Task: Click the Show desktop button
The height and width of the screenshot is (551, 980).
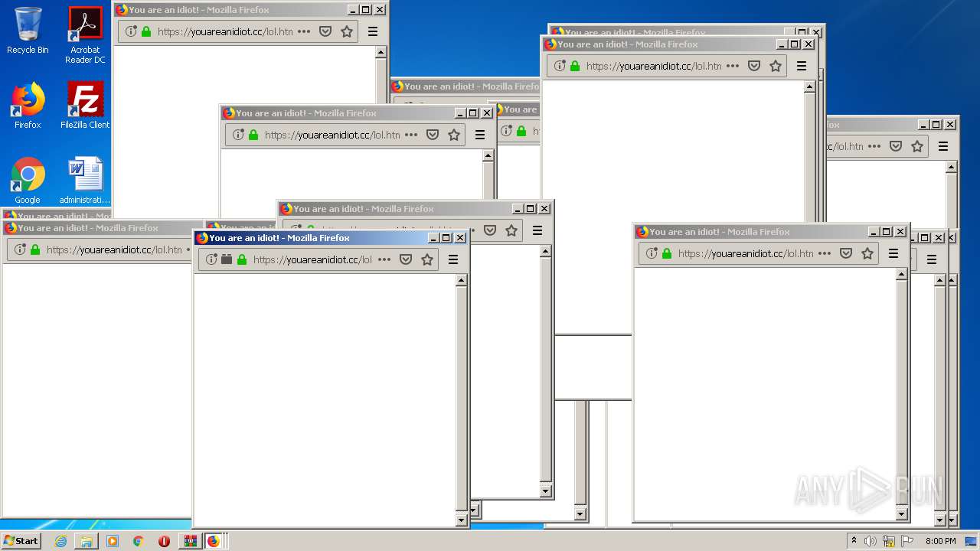Action: 972,541
